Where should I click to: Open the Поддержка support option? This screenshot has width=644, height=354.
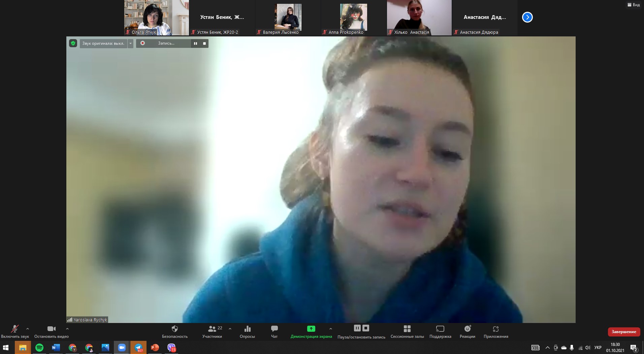tap(440, 332)
